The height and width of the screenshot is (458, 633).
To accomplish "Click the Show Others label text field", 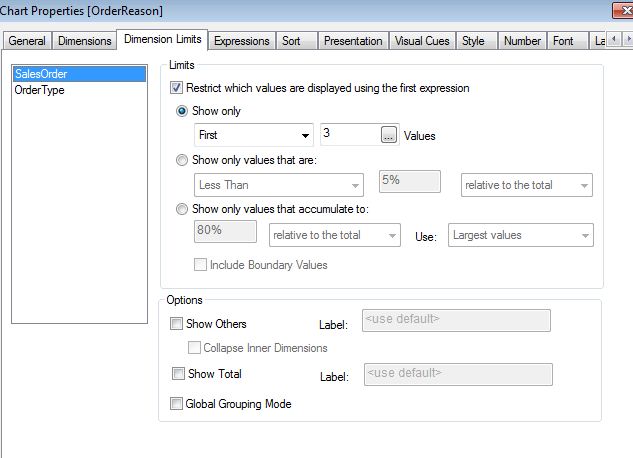I will pos(456,321).
